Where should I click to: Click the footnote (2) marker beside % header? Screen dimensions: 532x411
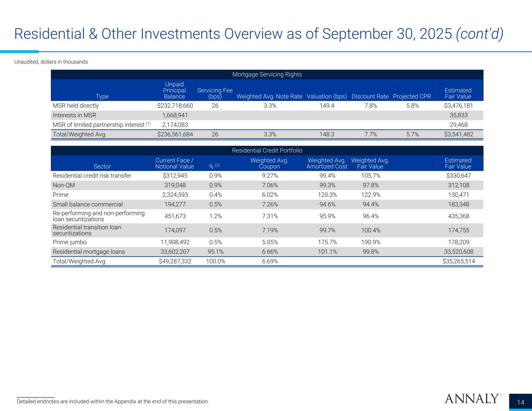(x=217, y=166)
